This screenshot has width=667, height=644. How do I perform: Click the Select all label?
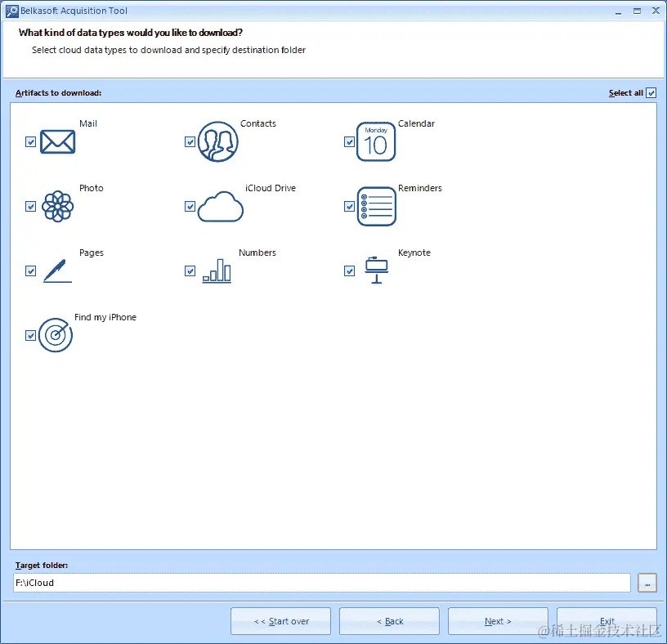[626, 92]
